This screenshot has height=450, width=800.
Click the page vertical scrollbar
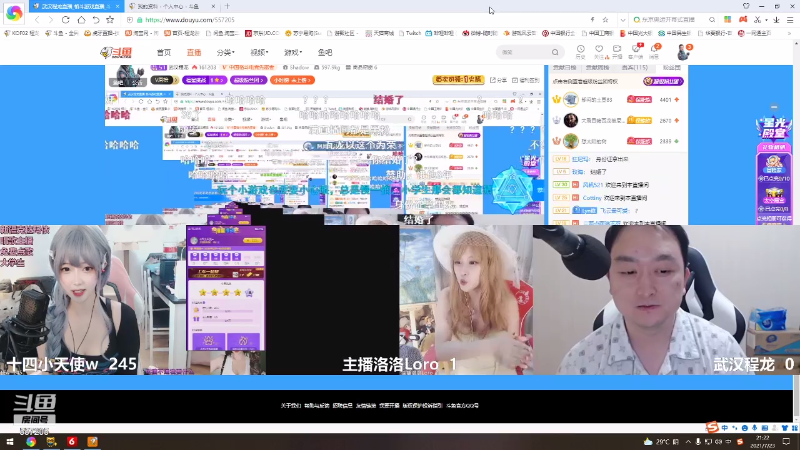[796, 230]
